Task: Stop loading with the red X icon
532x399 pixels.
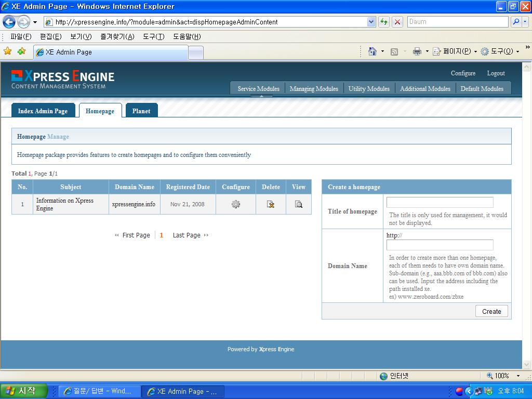Action: [x=397, y=22]
